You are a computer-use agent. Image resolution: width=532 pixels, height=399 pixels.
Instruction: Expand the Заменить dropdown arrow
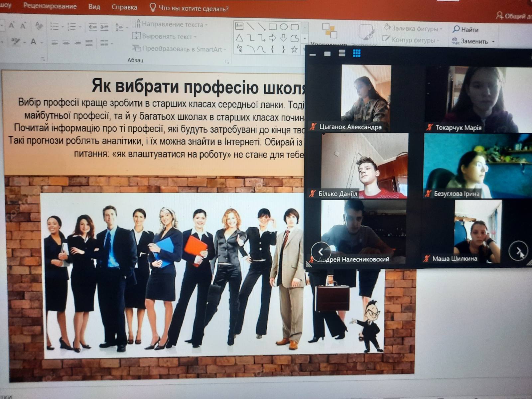point(493,42)
